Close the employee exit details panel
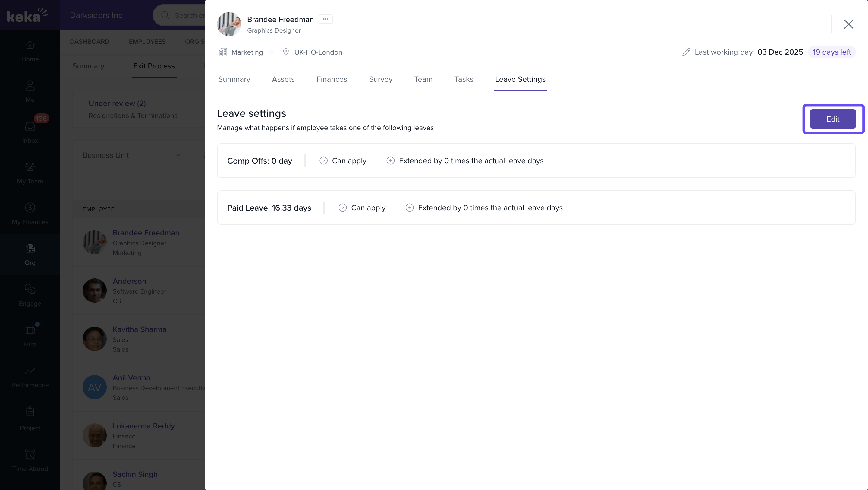 [848, 24]
